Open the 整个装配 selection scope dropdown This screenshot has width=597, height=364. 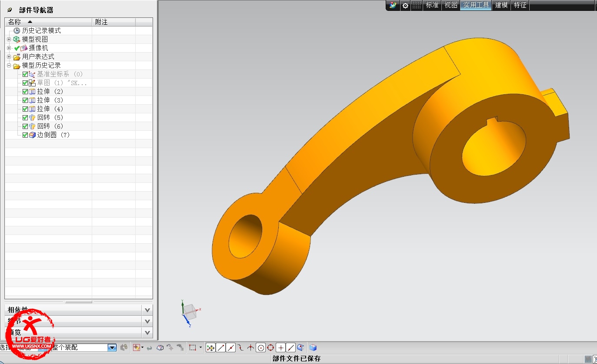click(x=112, y=347)
